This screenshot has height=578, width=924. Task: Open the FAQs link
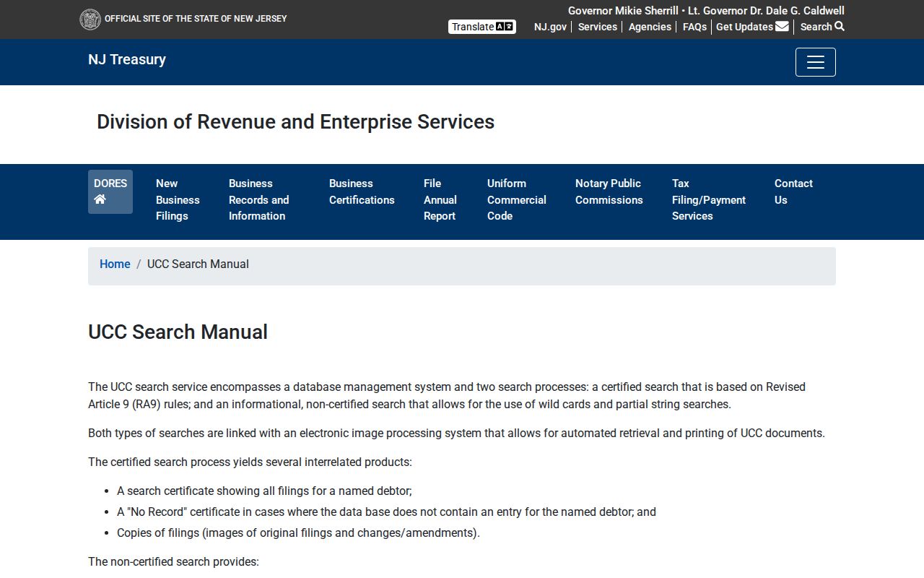pyautogui.click(x=694, y=27)
